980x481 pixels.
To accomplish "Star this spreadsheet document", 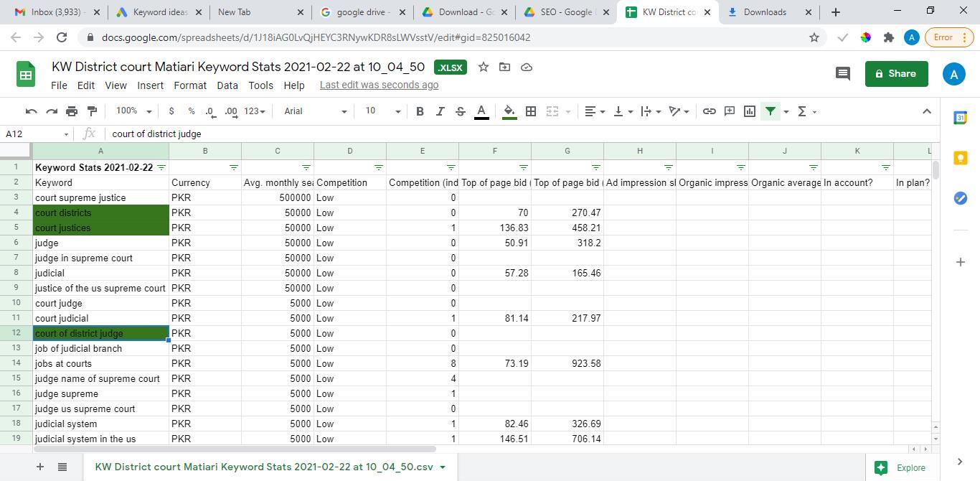I will click(484, 67).
